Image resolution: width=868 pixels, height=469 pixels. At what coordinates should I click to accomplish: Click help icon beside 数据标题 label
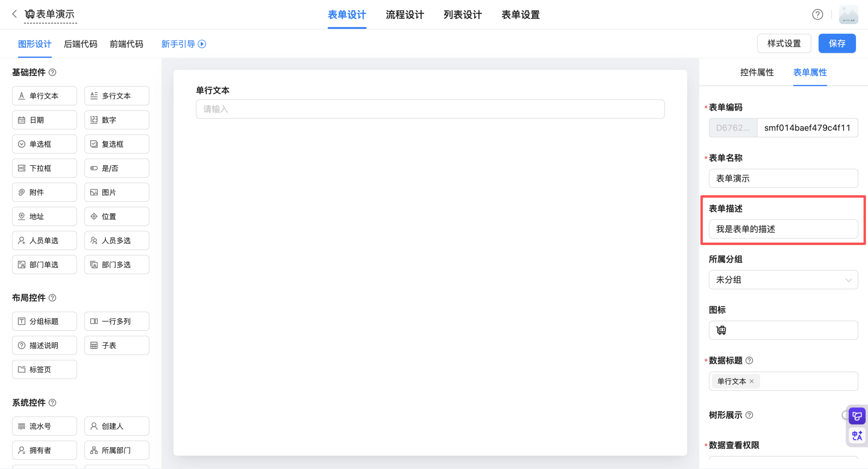[749, 361]
